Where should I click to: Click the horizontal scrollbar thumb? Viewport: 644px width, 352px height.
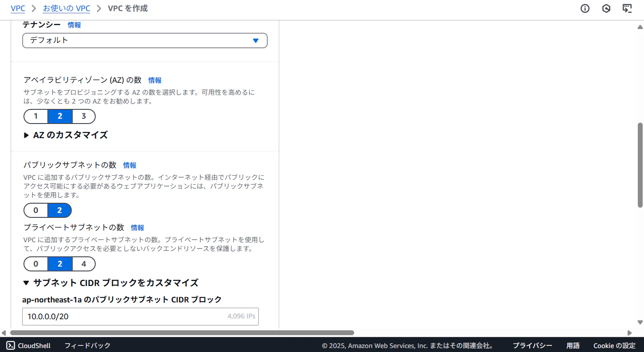[x=182, y=333]
